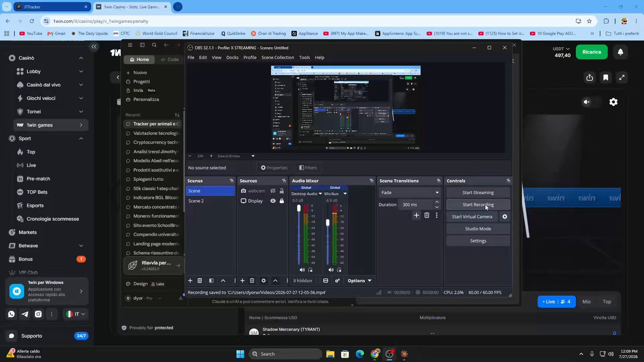Open the Fade transition dropdown

click(x=410, y=193)
